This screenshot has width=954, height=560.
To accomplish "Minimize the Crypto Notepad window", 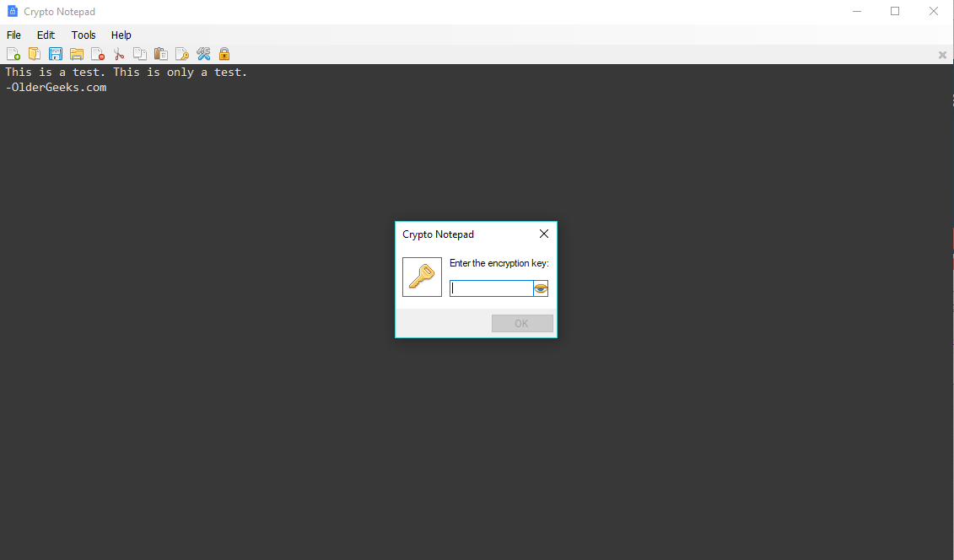I will click(x=857, y=11).
